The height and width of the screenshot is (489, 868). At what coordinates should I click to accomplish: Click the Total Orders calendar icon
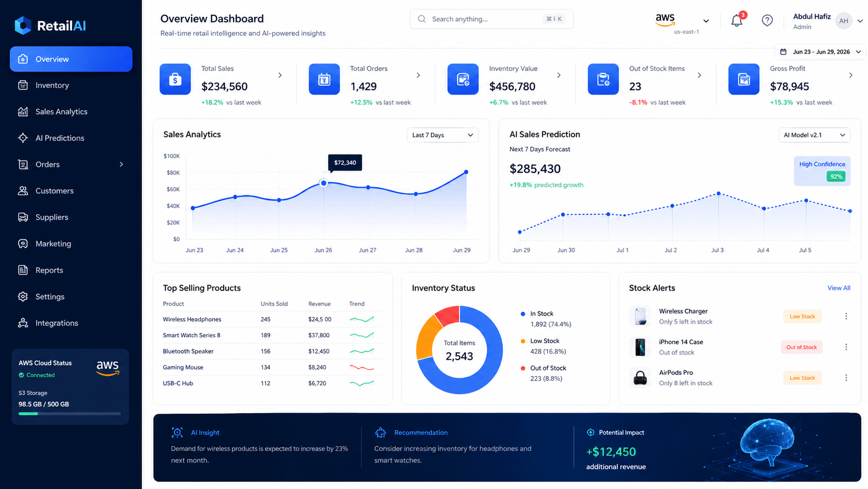tap(324, 79)
